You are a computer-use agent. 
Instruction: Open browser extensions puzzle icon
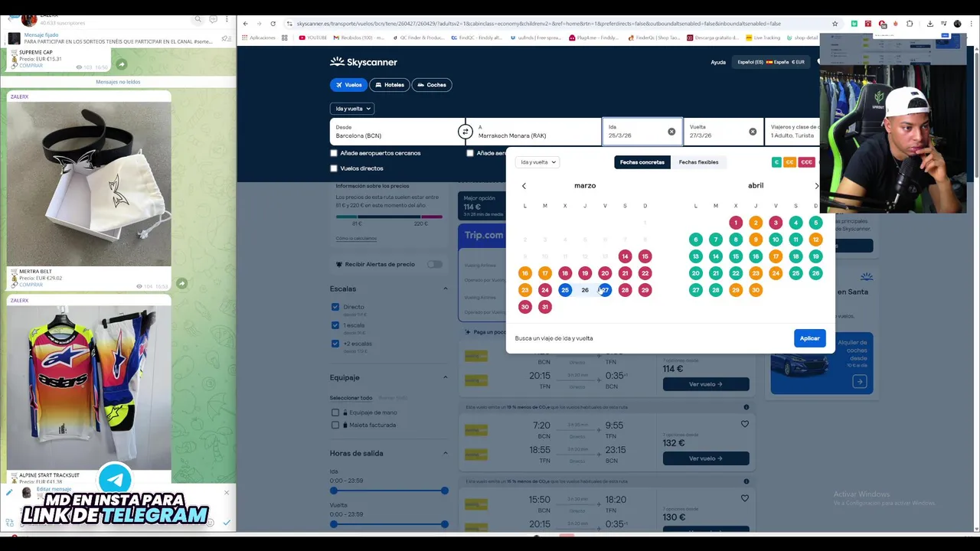[910, 24]
